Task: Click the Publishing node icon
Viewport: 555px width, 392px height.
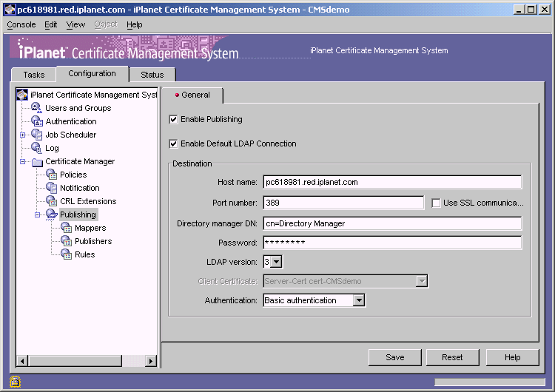Action: (x=52, y=214)
